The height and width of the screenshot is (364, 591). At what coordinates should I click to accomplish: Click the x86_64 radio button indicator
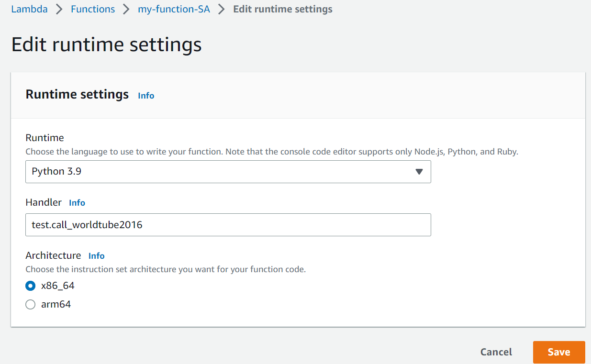pyautogui.click(x=30, y=286)
